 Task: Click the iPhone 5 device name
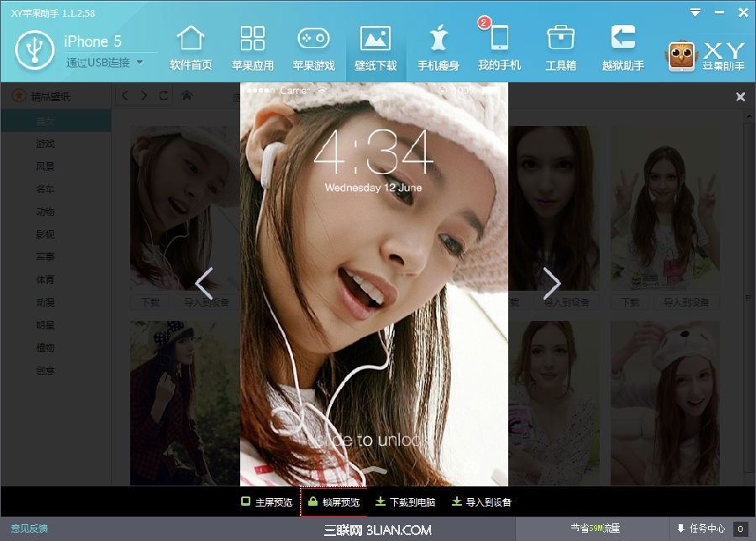[92, 41]
